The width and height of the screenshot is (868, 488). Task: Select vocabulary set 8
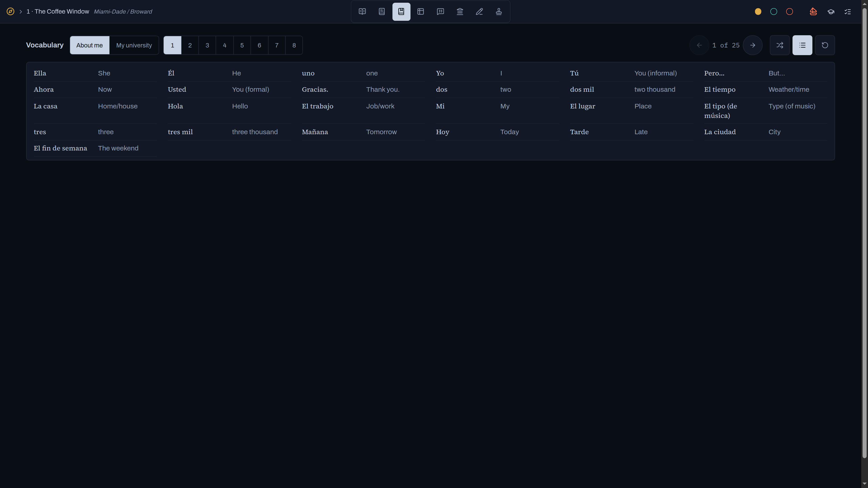pyautogui.click(x=294, y=45)
